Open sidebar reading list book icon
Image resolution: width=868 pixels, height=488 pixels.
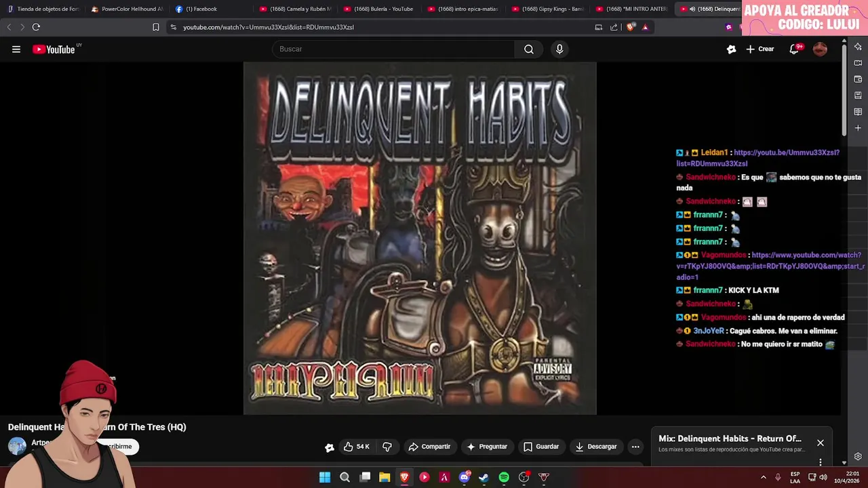coord(858,112)
